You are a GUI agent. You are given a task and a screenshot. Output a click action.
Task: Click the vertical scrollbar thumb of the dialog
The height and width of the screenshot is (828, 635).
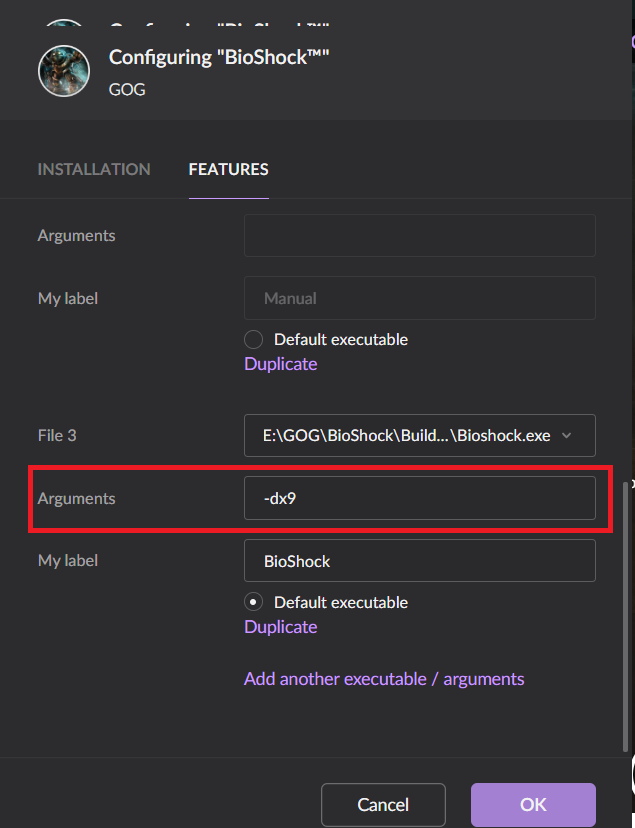pyautogui.click(x=625, y=616)
